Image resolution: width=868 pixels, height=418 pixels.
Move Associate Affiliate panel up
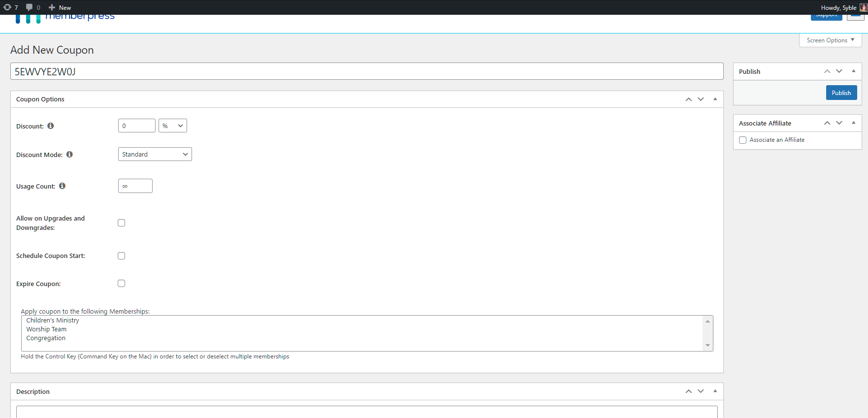pyautogui.click(x=827, y=123)
